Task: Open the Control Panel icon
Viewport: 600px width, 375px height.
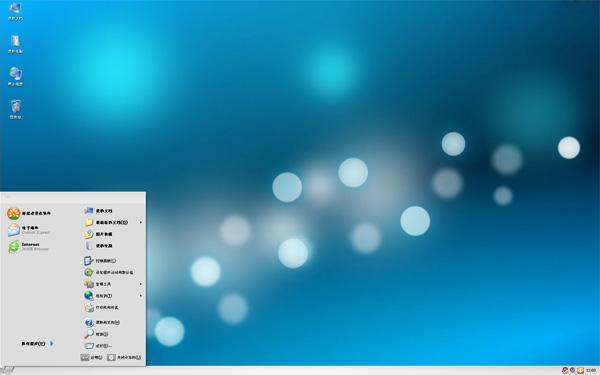Action: point(89,261)
